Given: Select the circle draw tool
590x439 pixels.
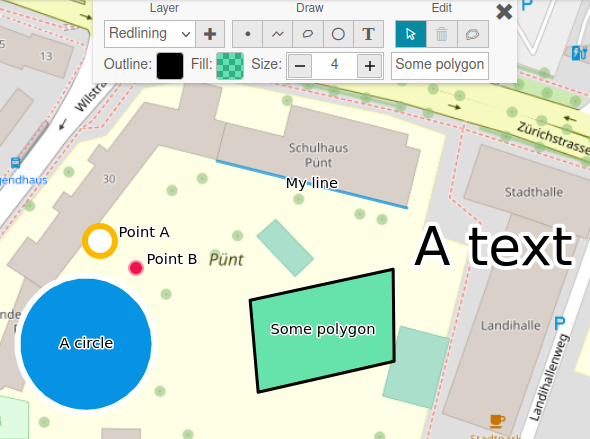Looking at the screenshot, I should 338,34.
